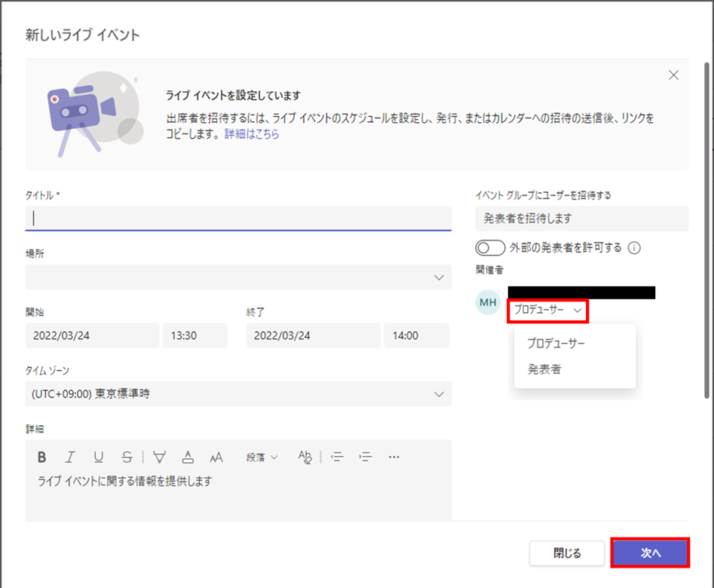This screenshot has height=588, width=714.
Task: Choose プロデューサー from the role menu
Action: tap(556, 343)
